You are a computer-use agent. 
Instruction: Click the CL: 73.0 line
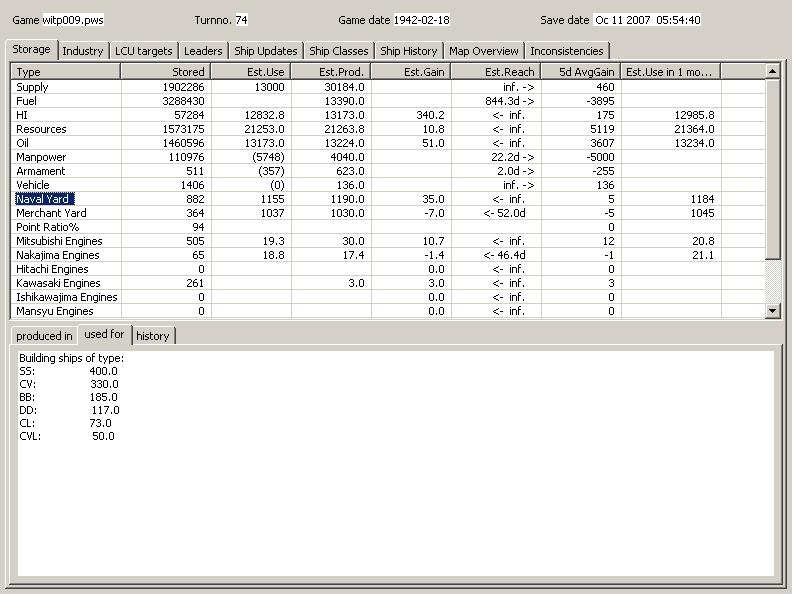pyautogui.click(x=65, y=423)
